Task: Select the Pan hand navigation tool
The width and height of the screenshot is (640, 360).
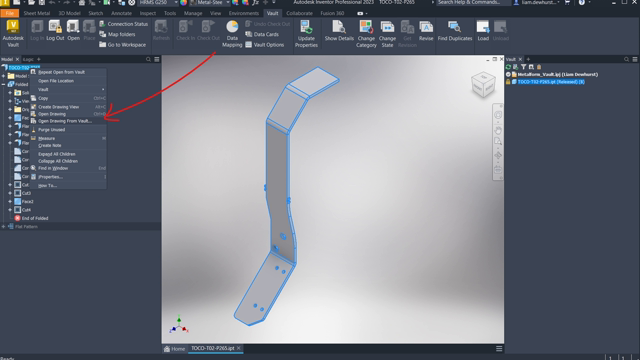Action: click(x=498, y=131)
